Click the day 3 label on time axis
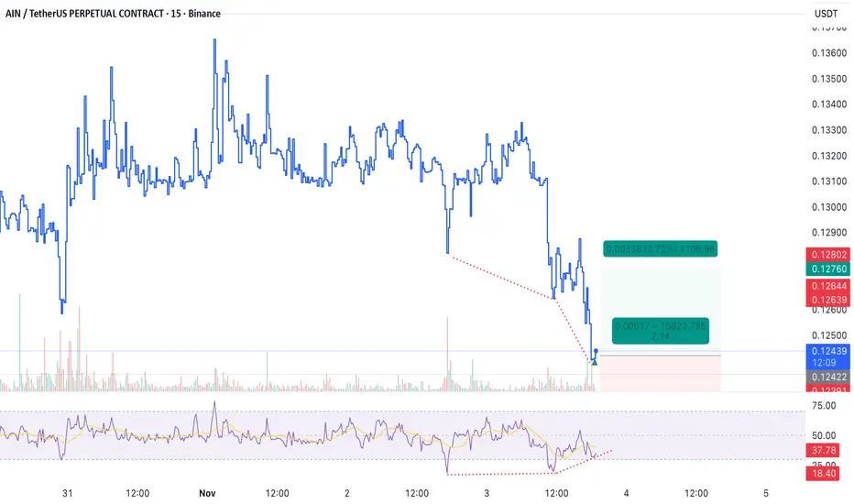The height and width of the screenshot is (504, 854). click(487, 493)
